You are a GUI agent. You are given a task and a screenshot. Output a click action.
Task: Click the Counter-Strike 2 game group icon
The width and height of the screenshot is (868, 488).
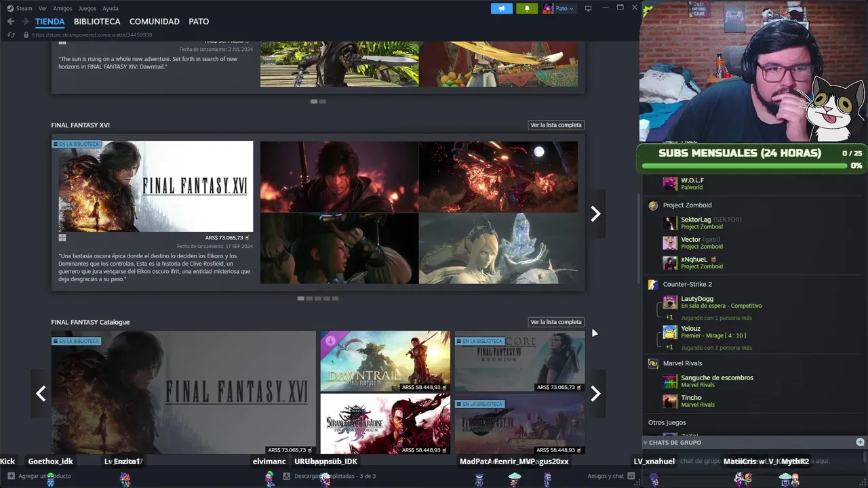tap(653, 285)
